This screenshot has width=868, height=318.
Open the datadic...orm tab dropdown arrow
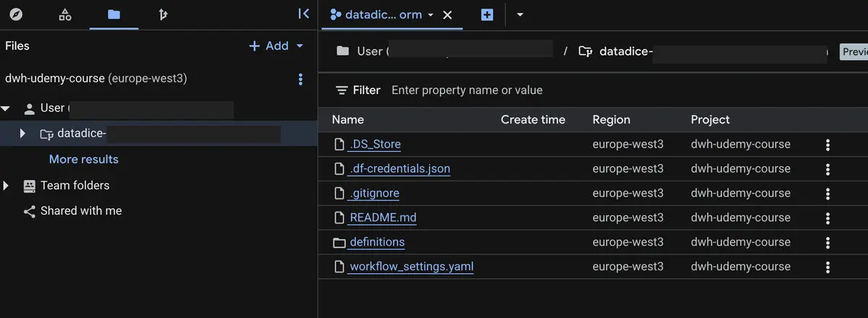(431, 14)
